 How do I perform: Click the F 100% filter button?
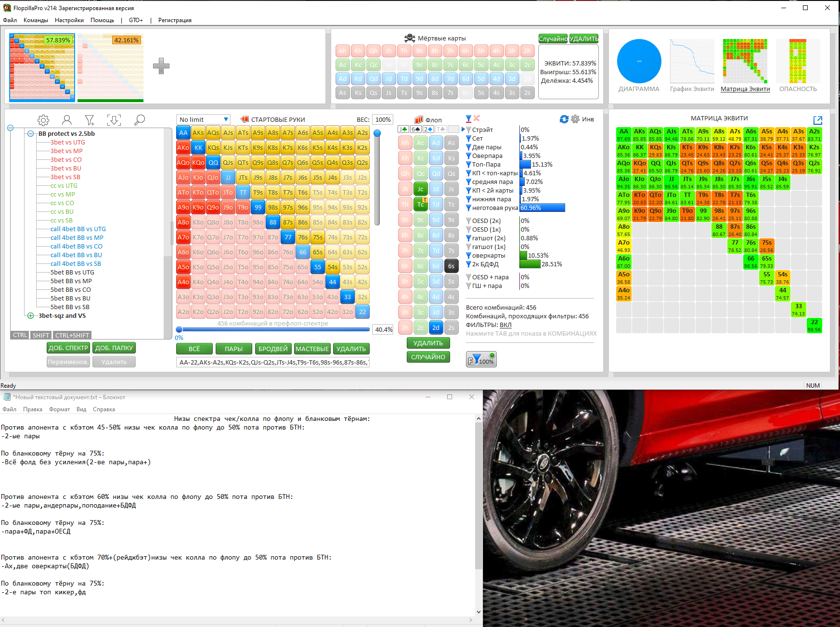pyautogui.click(x=481, y=359)
